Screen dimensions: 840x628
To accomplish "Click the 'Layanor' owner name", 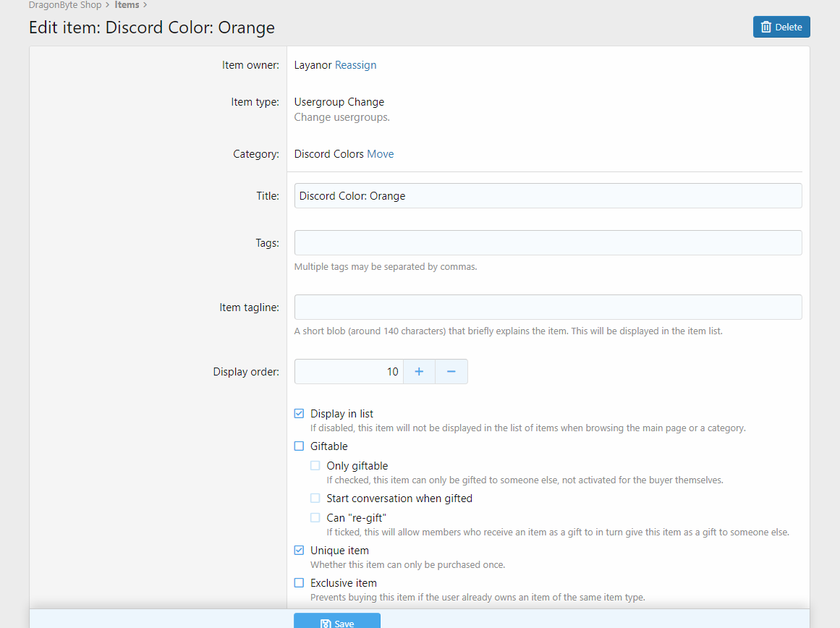I will point(313,65).
